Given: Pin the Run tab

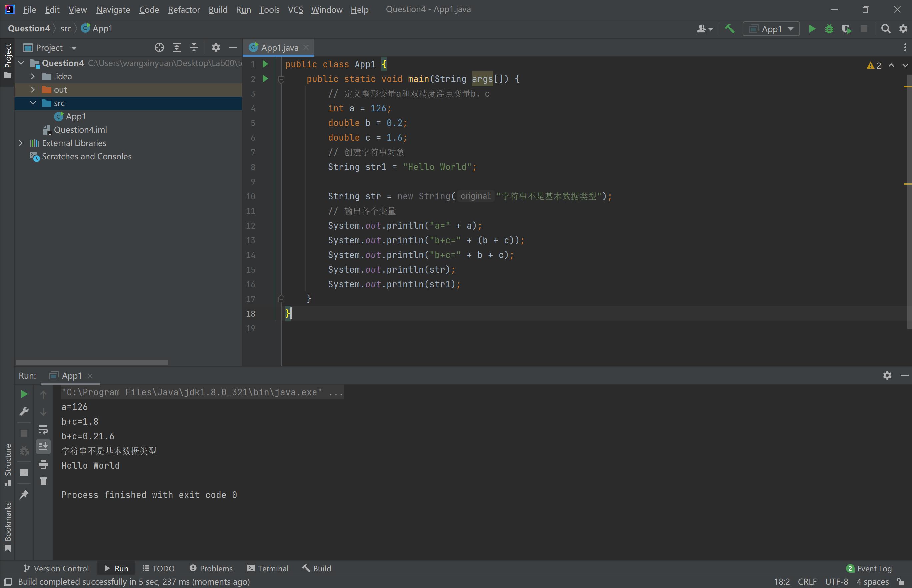Looking at the screenshot, I should tap(24, 494).
